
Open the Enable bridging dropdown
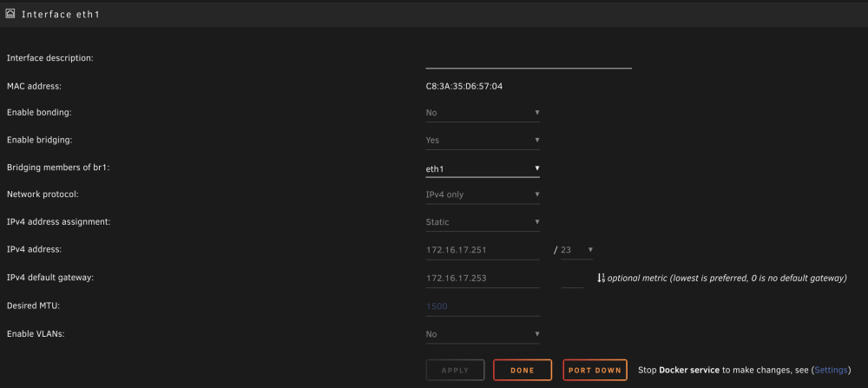coord(483,140)
